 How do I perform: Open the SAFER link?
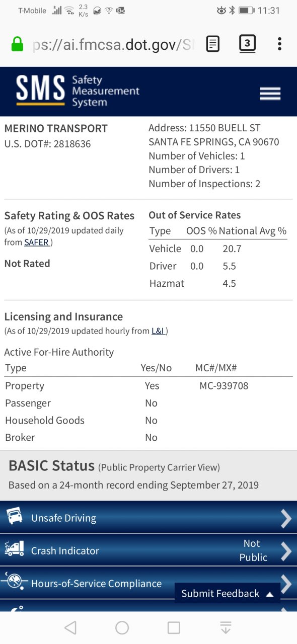click(37, 243)
